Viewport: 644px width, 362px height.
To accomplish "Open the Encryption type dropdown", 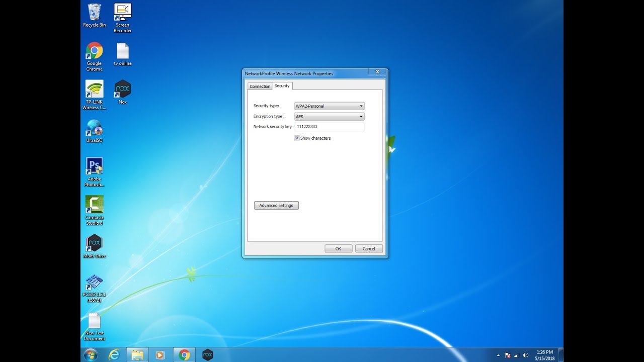I will tap(329, 117).
